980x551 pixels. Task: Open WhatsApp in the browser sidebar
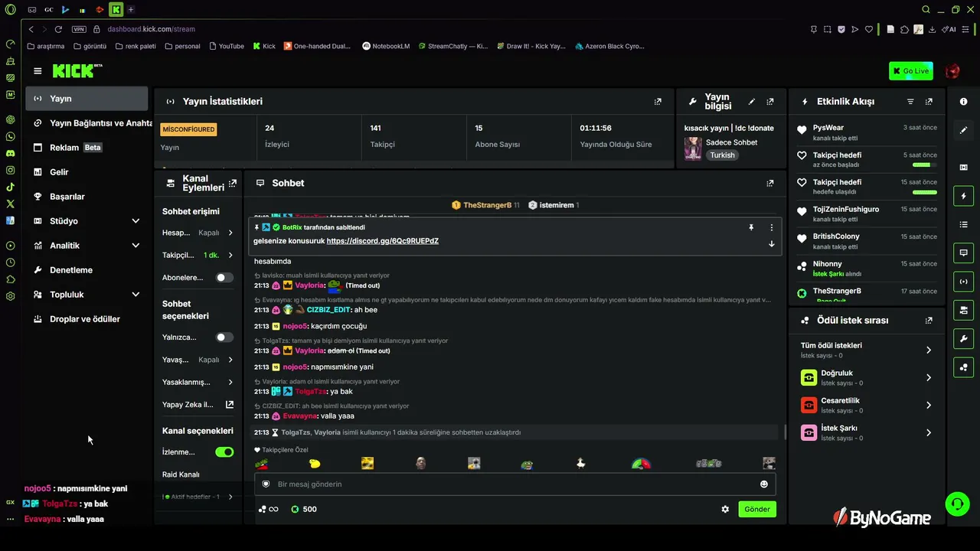(x=10, y=136)
